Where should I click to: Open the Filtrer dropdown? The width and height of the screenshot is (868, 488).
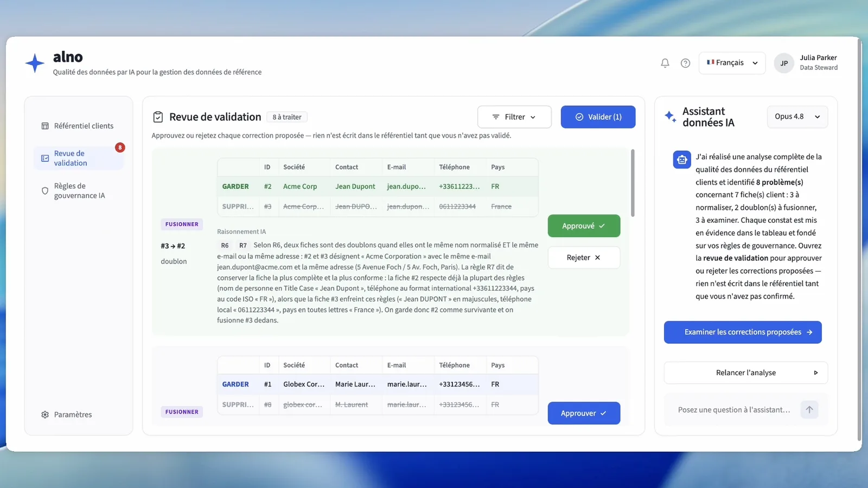[514, 117]
